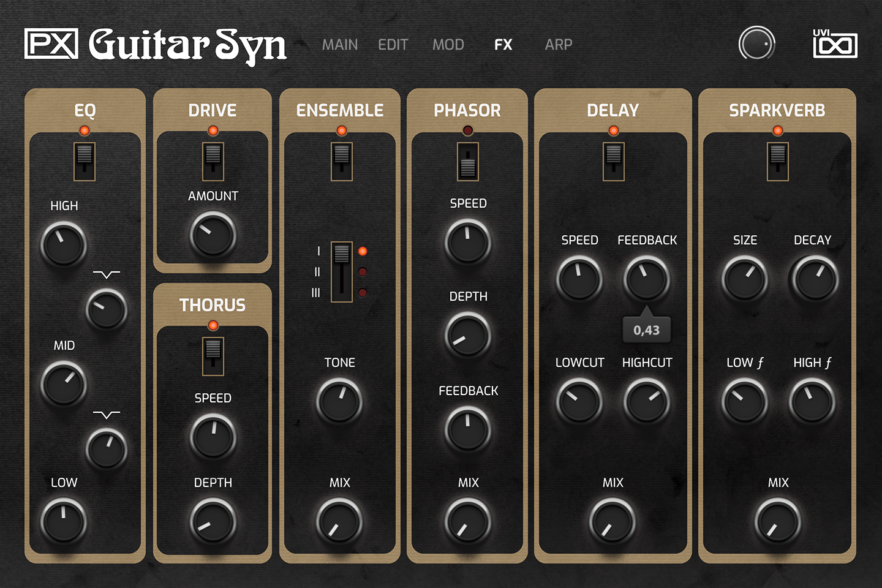Click the EQ MID gain knob
The height and width of the screenshot is (588, 882).
coord(64,384)
